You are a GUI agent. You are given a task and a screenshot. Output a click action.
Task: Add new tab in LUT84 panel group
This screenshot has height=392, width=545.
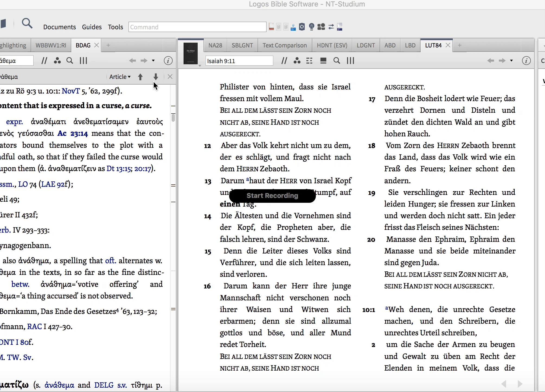pyautogui.click(x=460, y=45)
